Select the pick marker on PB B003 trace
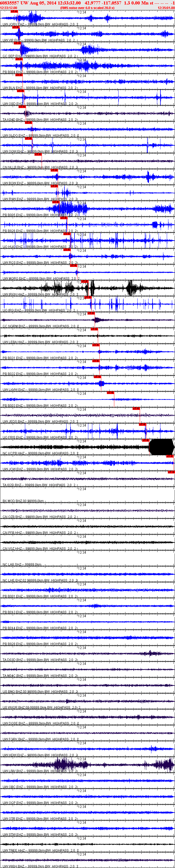 (x=111, y=392)
